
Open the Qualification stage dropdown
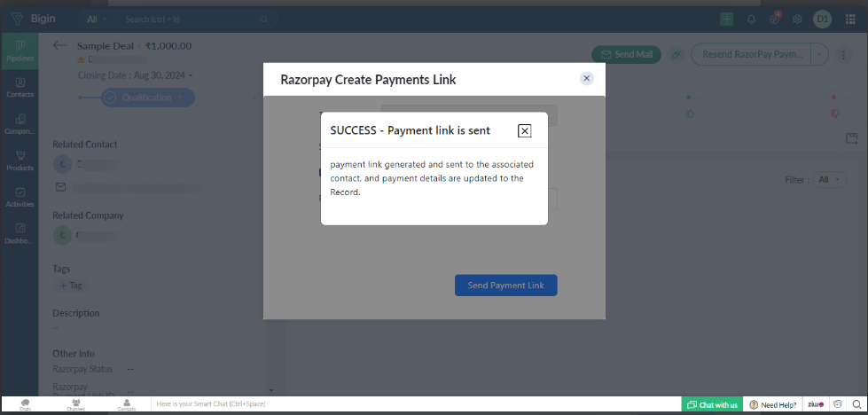click(x=148, y=98)
